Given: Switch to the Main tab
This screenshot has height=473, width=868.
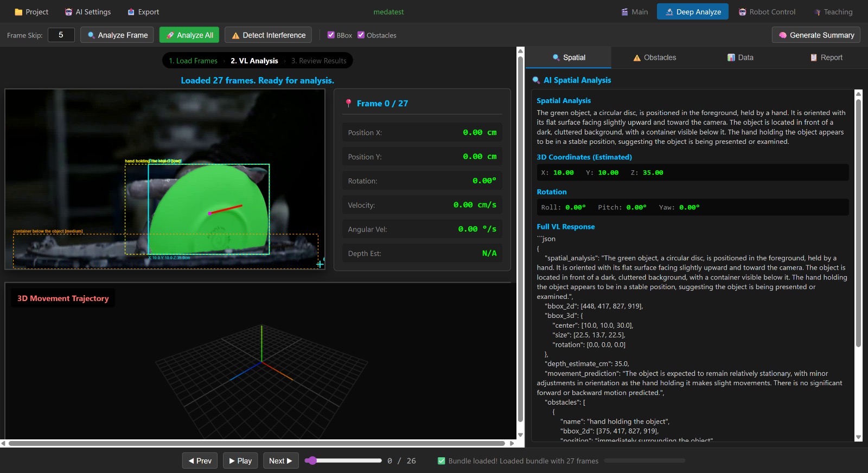Looking at the screenshot, I should pos(635,12).
